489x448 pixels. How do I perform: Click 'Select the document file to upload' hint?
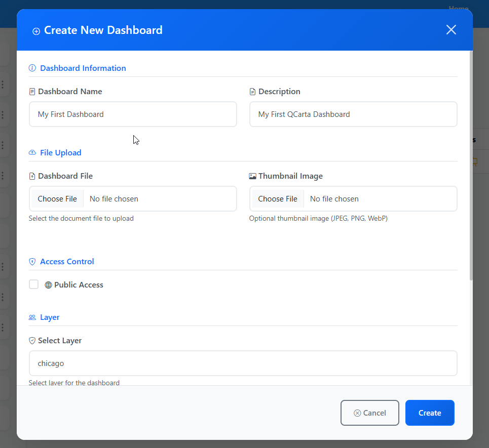(81, 218)
